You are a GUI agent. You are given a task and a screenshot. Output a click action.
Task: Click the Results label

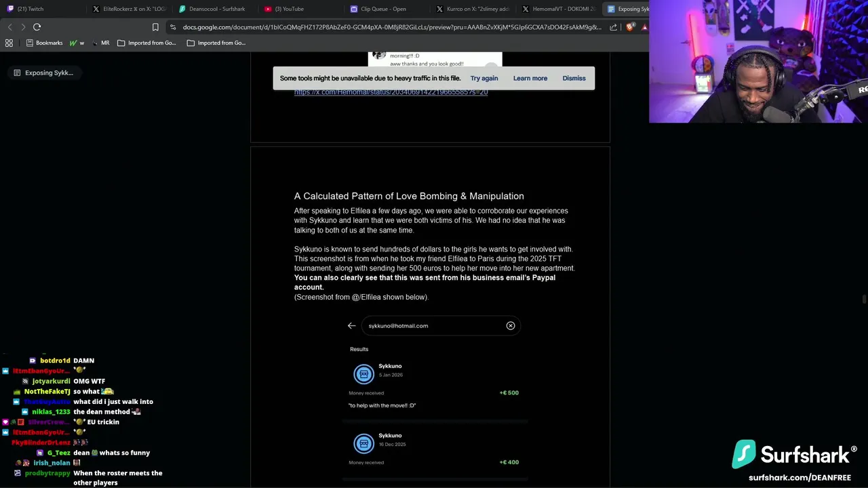359,349
